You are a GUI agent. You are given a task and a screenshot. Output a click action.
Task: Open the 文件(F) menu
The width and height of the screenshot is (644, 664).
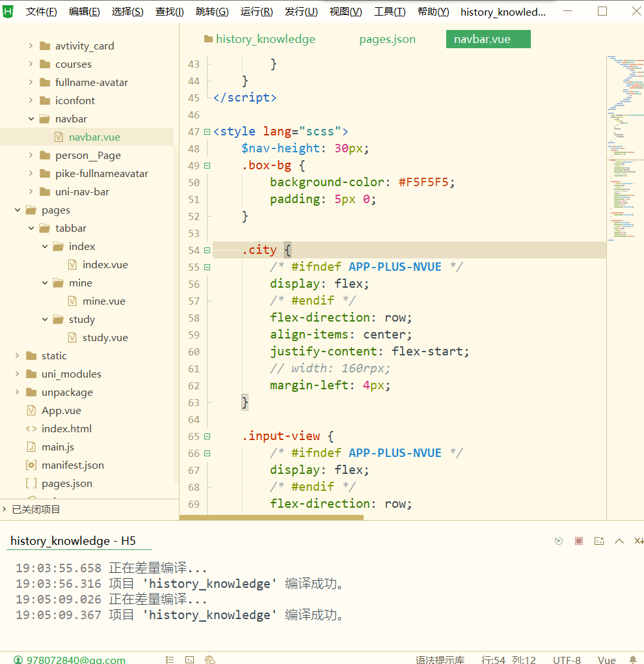[x=41, y=12]
